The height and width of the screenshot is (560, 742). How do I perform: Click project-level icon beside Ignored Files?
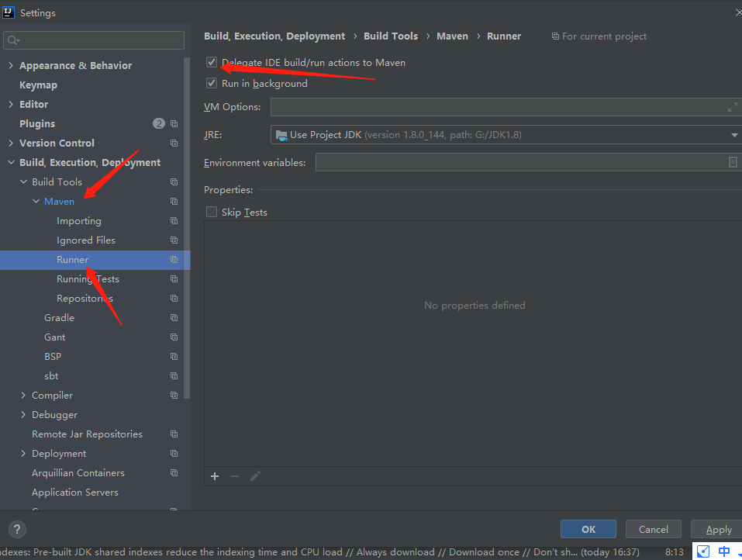[174, 240]
